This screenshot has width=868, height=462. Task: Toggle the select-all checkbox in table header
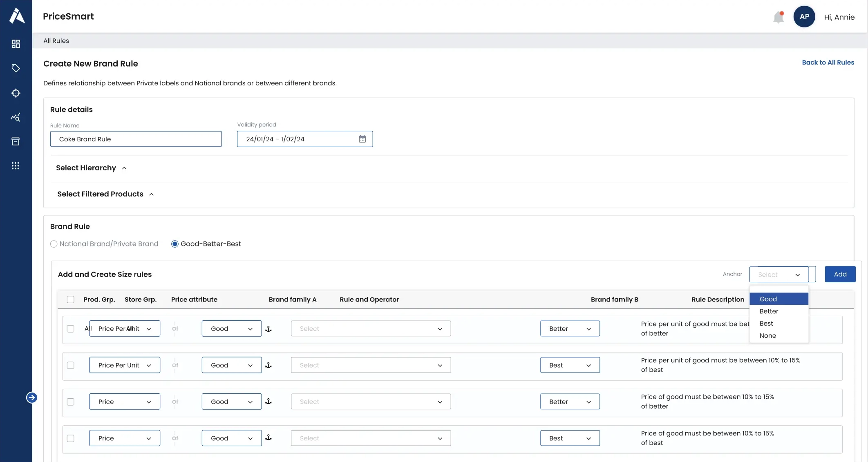click(x=70, y=299)
